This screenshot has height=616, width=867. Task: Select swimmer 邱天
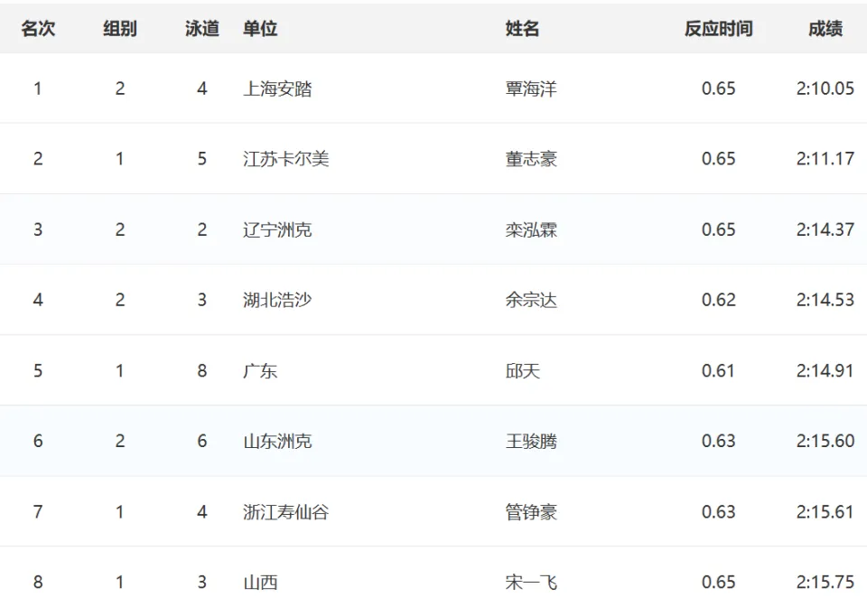click(522, 370)
